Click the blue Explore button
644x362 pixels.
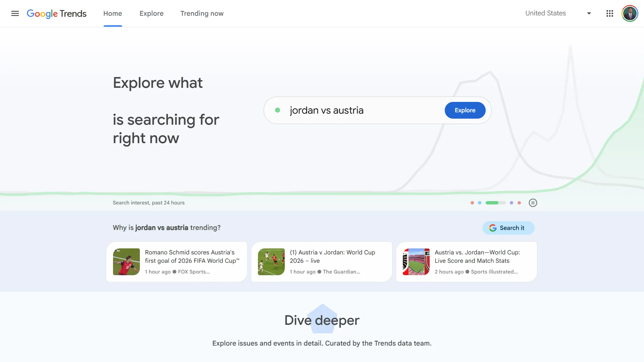[465, 110]
